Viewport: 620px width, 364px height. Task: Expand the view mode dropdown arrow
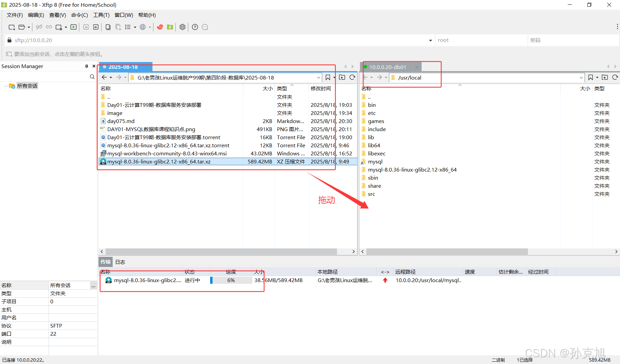[135, 27]
